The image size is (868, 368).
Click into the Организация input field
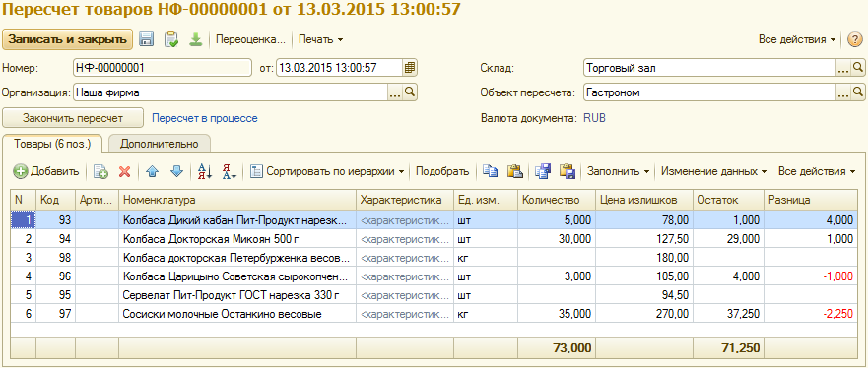[231, 92]
